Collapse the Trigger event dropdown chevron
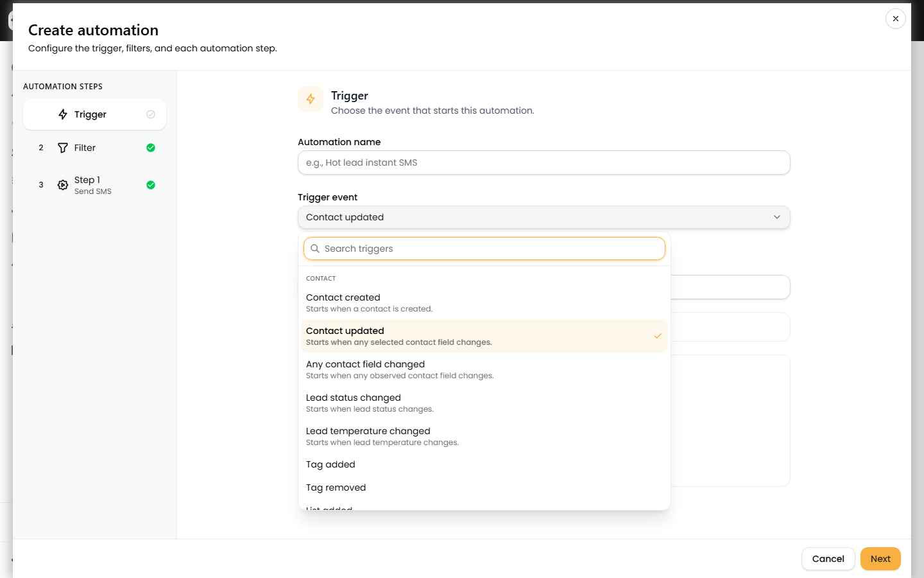924x578 pixels. tap(777, 217)
